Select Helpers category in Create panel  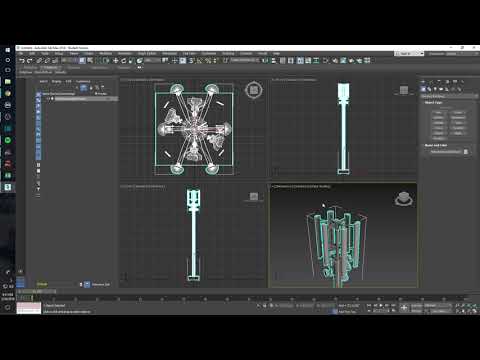point(447,89)
